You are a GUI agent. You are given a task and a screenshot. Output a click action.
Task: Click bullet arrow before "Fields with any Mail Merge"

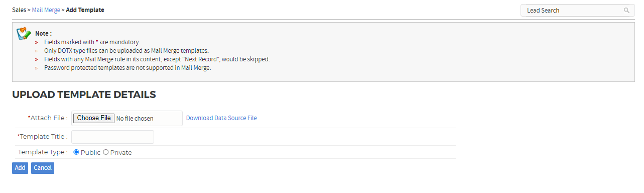[36, 59]
